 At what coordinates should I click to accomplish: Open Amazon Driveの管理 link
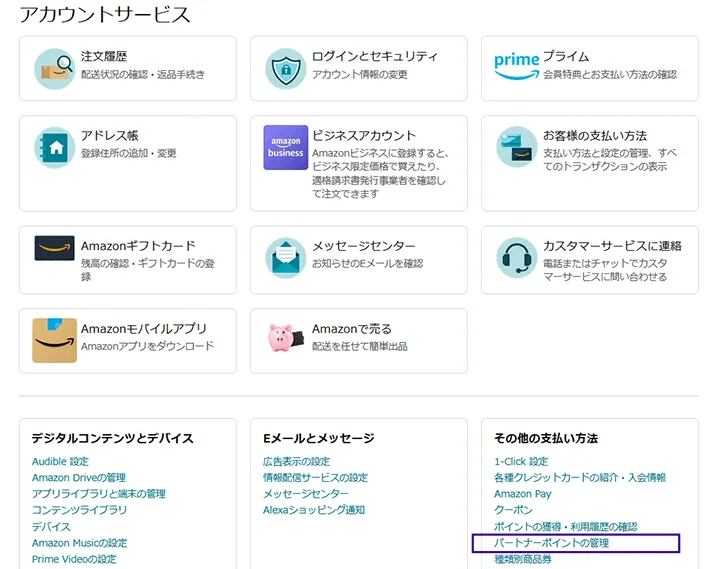[x=79, y=478]
